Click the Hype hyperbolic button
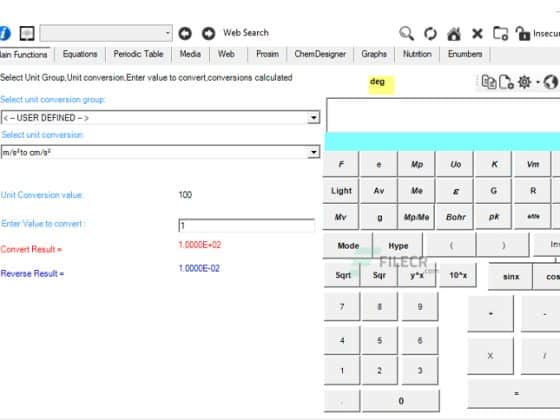Screen dimensions: 560x420 (398, 246)
